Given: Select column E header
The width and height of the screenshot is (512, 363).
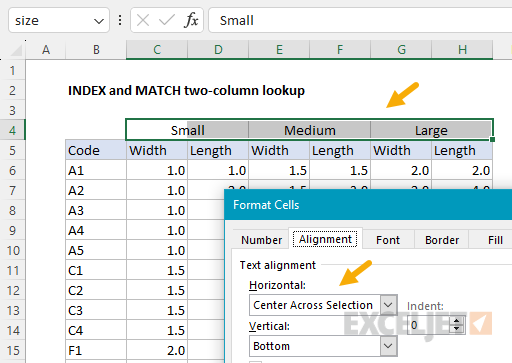Looking at the screenshot, I should pos(279,50).
